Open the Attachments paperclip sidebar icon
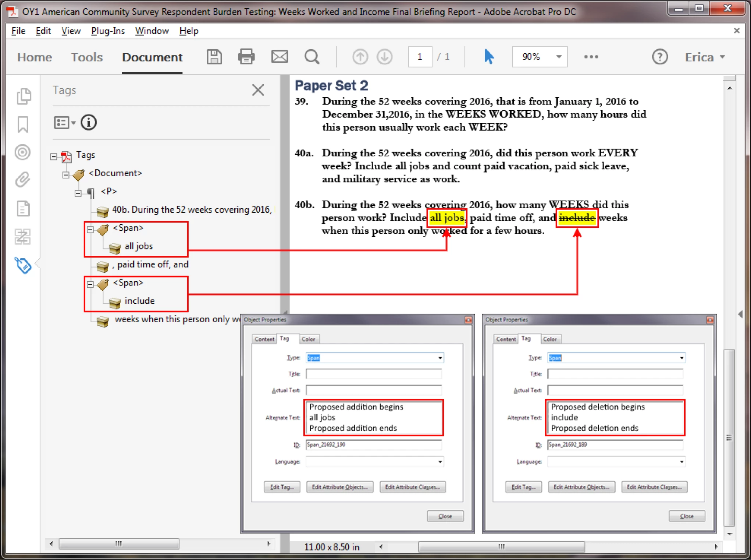This screenshot has height=560, width=751. point(23,180)
